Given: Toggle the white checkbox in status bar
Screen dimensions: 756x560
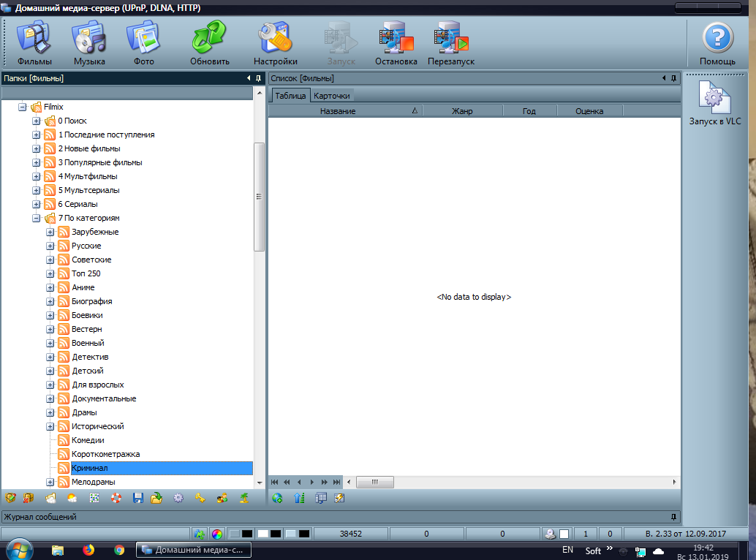Looking at the screenshot, I should pyautogui.click(x=564, y=534).
